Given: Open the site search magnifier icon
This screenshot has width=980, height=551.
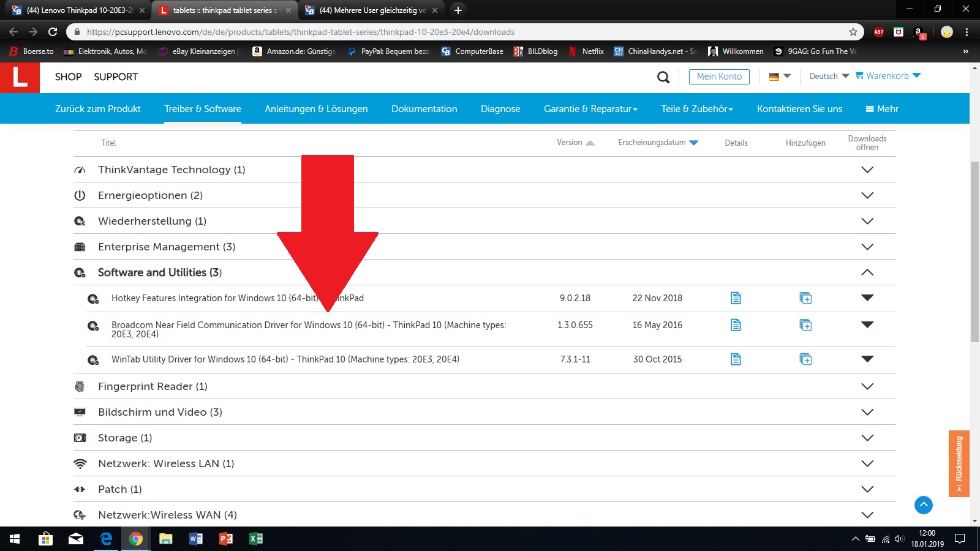Looking at the screenshot, I should point(663,77).
